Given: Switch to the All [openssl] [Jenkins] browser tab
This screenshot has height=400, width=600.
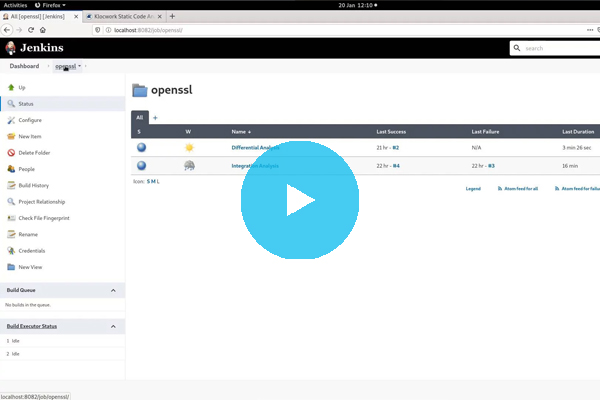Looking at the screenshot, I should [x=38, y=16].
